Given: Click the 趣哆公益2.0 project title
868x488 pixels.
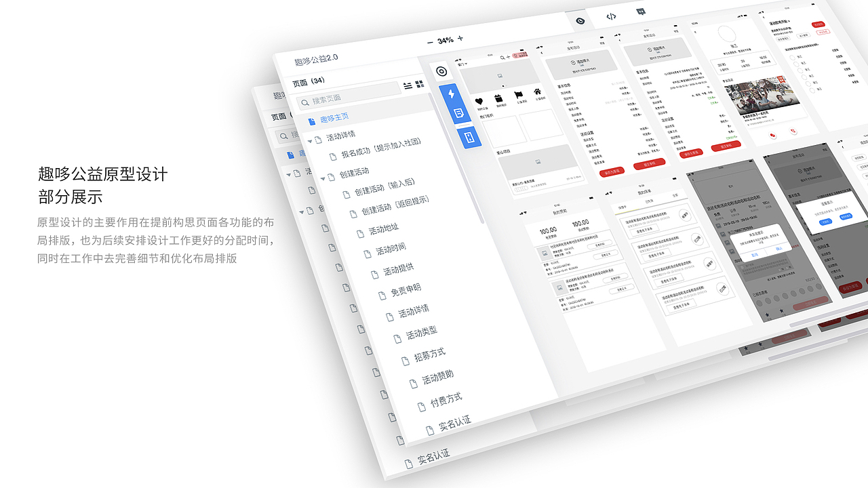Looking at the screenshot, I should point(316,59).
